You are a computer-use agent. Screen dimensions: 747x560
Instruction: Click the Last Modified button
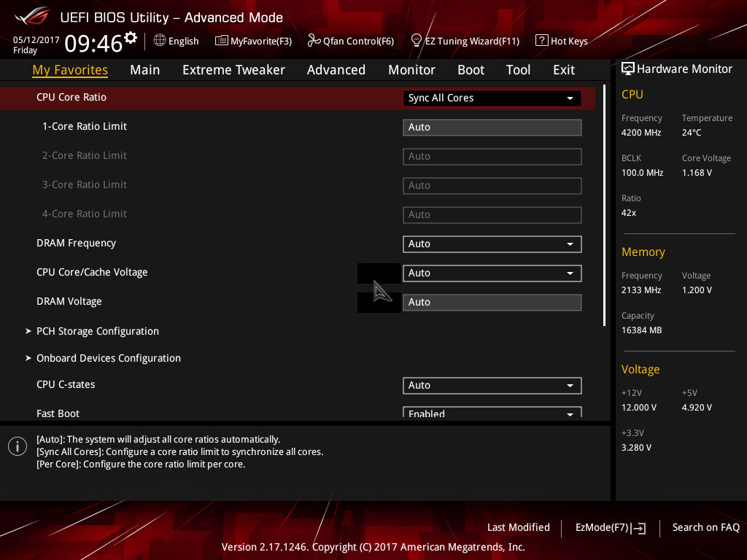pyautogui.click(x=519, y=527)
